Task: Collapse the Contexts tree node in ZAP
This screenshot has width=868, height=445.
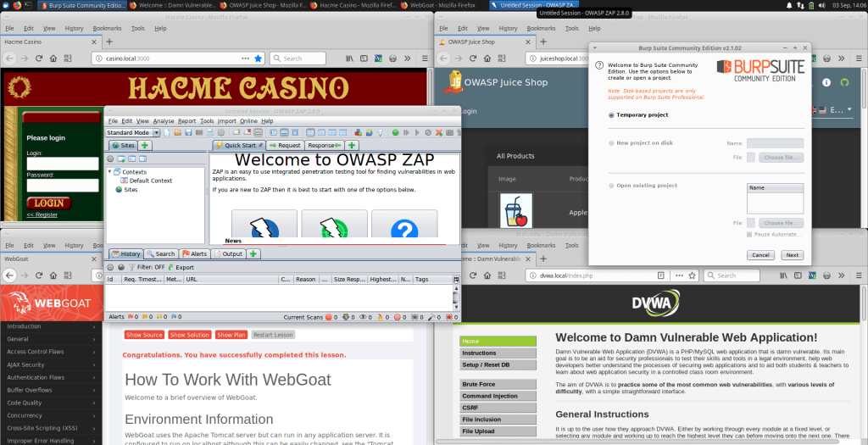Action: pos(109,172)
